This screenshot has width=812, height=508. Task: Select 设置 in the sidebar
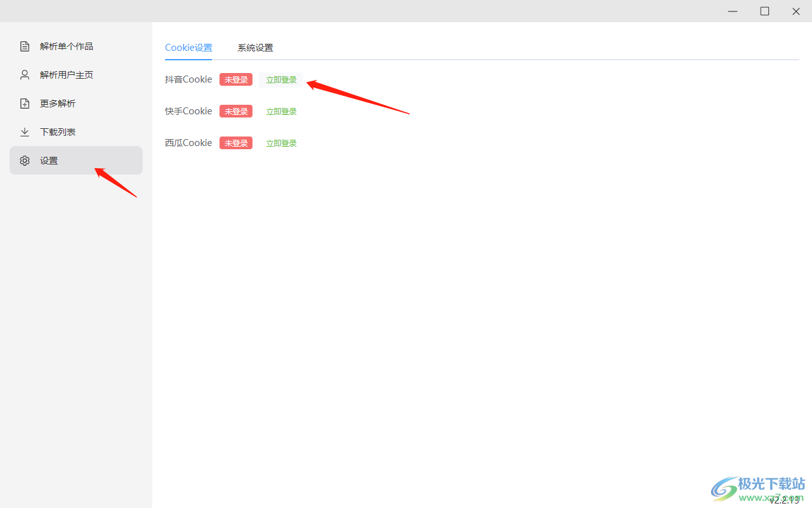pyautogui.click(x=76, y=161)
